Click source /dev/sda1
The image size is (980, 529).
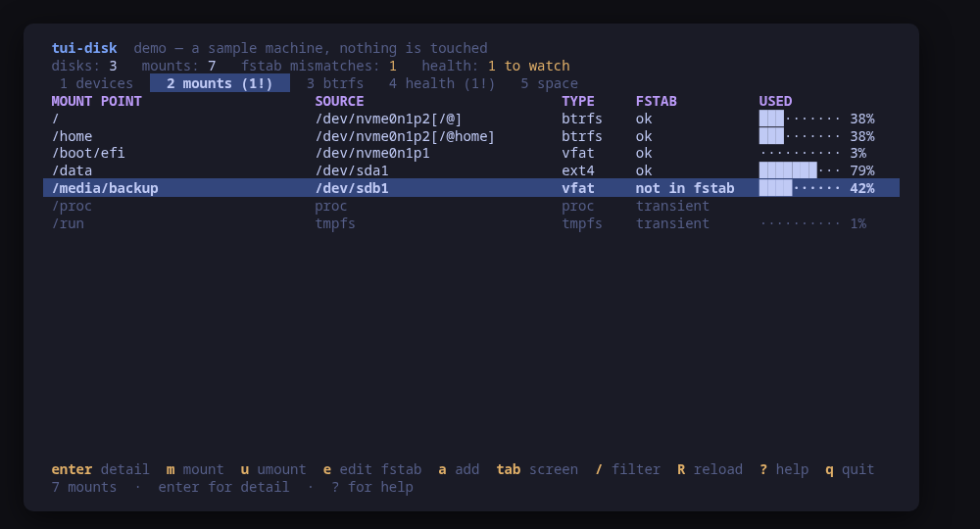(351, 170)
